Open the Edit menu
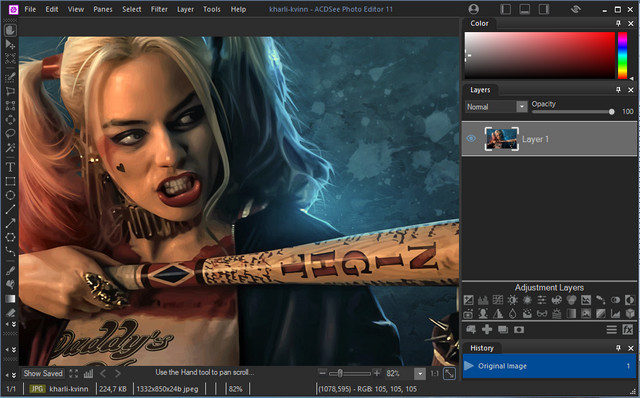This screenshot has height=398, width=640. [52, 9]
